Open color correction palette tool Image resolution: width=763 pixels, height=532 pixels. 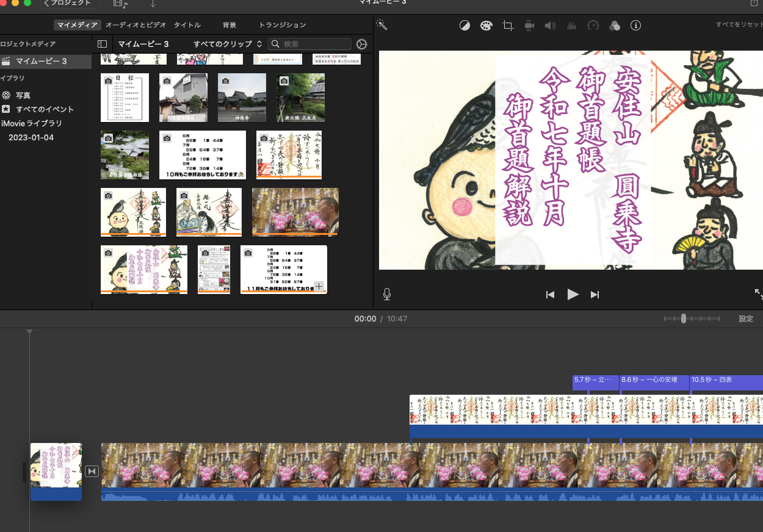(486, 26)
